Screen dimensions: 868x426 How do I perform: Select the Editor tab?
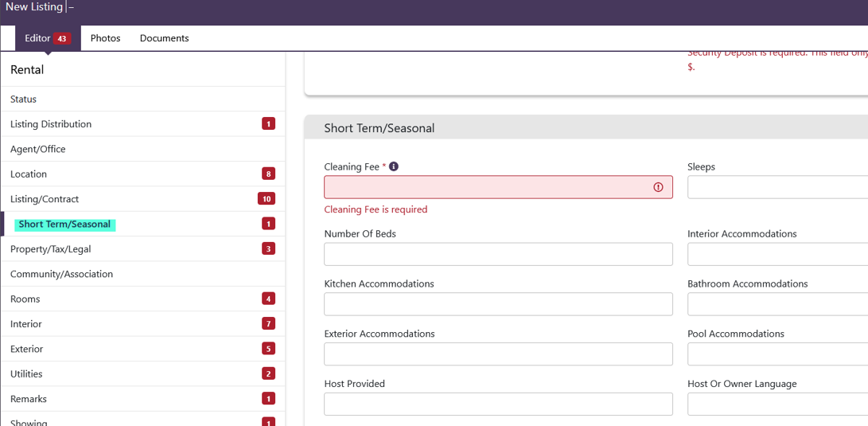[x=37, y=38]
